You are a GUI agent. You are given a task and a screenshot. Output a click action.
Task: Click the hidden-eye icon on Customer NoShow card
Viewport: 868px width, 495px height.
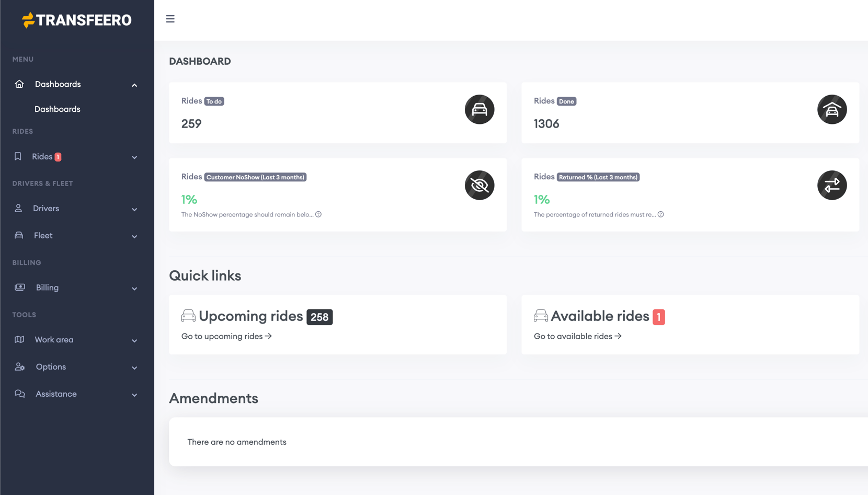(479, 185)
